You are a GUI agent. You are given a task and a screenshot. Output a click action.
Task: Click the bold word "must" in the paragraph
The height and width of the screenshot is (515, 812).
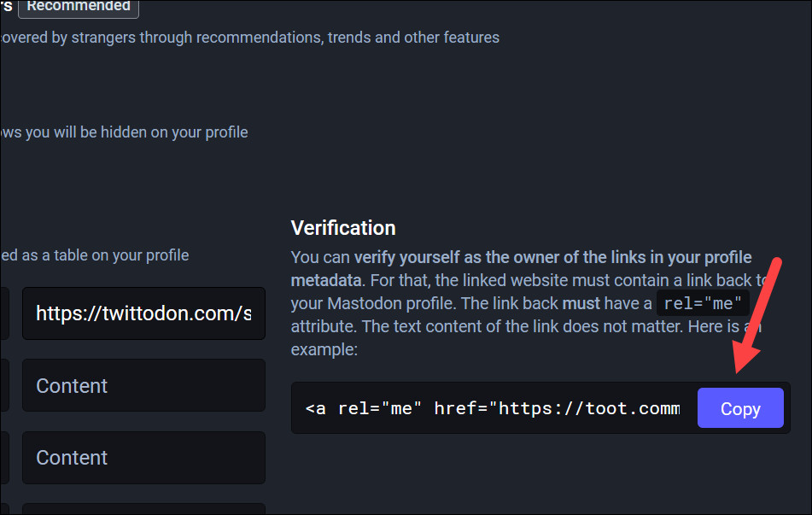pyautogui.click(x=581, y=303)
